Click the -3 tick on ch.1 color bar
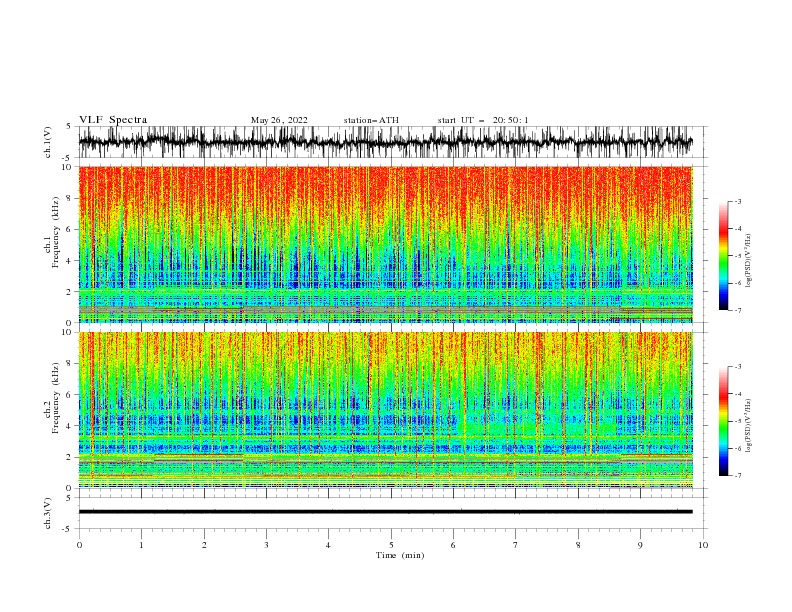792x612 pixels. click(738, 201)
